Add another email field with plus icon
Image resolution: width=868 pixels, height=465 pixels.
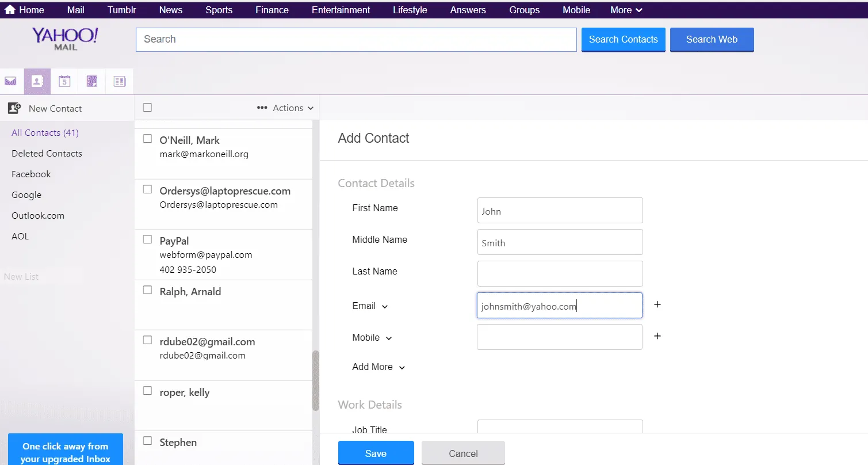(x=657, y=304)
